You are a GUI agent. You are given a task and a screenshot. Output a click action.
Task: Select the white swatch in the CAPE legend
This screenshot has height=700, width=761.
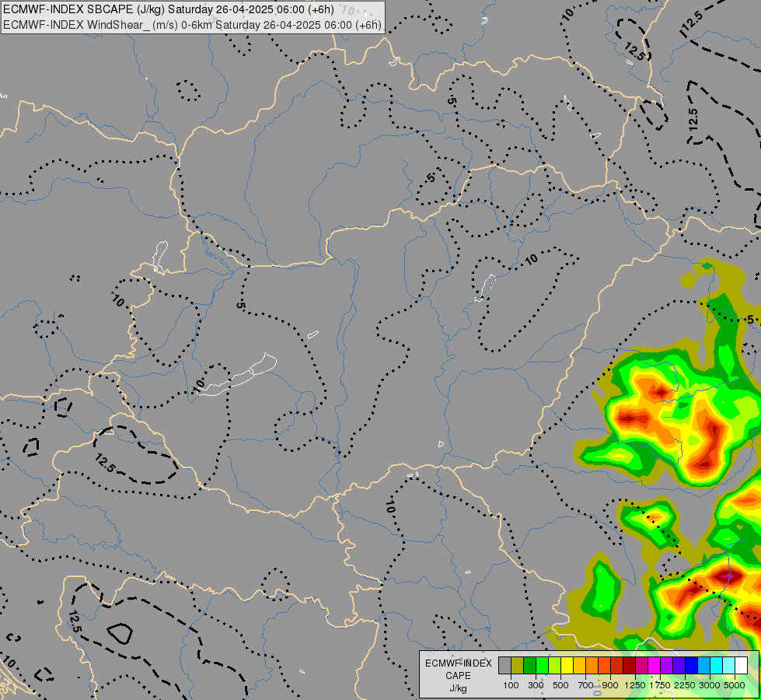(x=741, y=665)
